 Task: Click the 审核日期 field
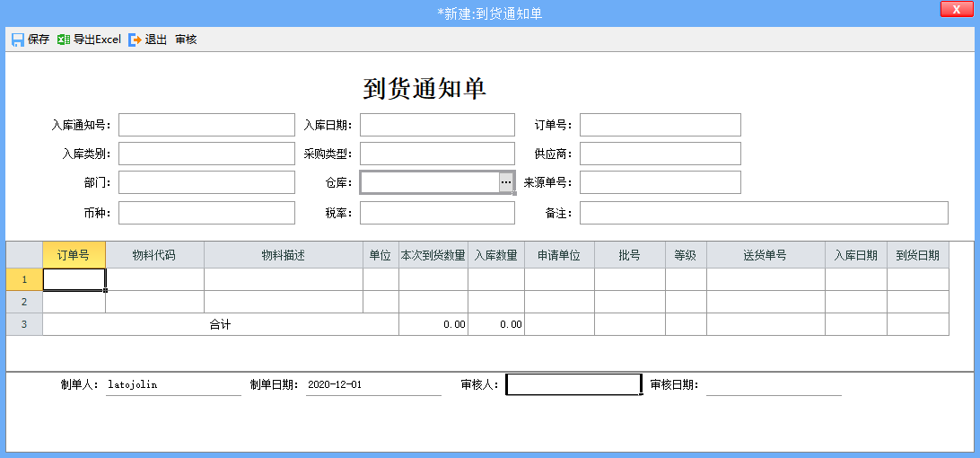[774, 384]
